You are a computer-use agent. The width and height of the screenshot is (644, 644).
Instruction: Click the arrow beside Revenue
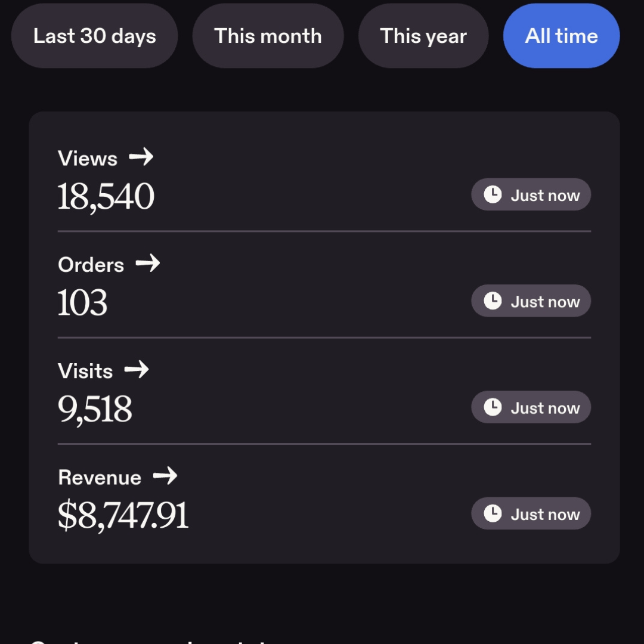165,476
